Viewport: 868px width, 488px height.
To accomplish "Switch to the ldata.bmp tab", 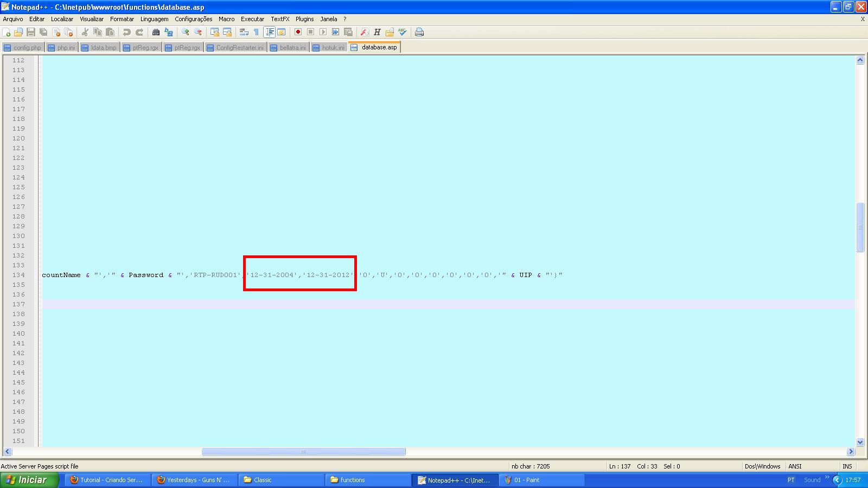I will click(99, 48).
